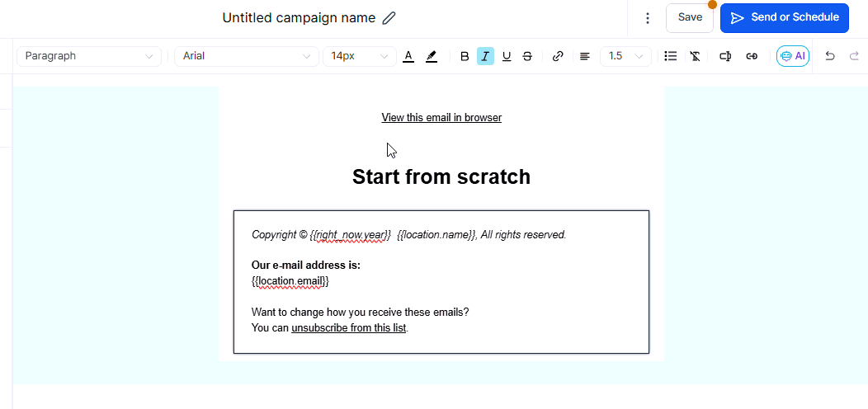Click Send or Schedule button
This screenshot has width=868, height=409.
(784, 17)
